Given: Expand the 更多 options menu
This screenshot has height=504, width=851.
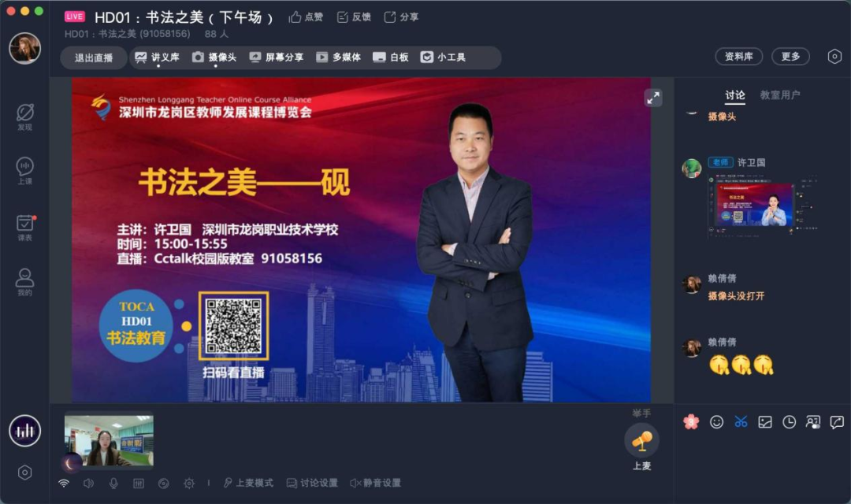Looking at the screenshot, I should pos(790,57).
